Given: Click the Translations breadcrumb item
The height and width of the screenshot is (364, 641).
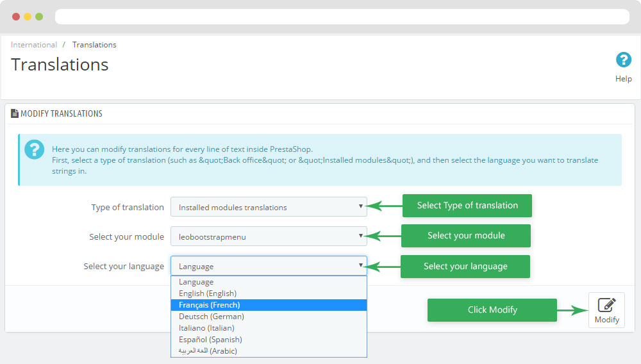Looking at the screenshot, I should (94, 45).
